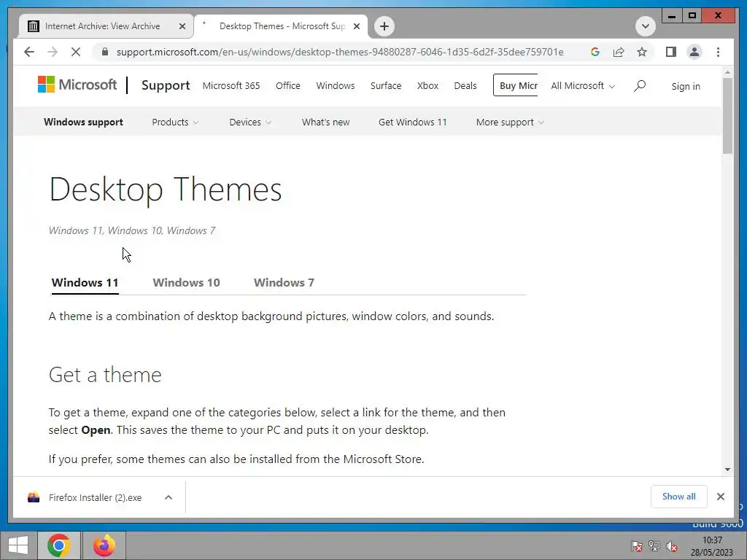Select the Windows 10 content tab

186,283
